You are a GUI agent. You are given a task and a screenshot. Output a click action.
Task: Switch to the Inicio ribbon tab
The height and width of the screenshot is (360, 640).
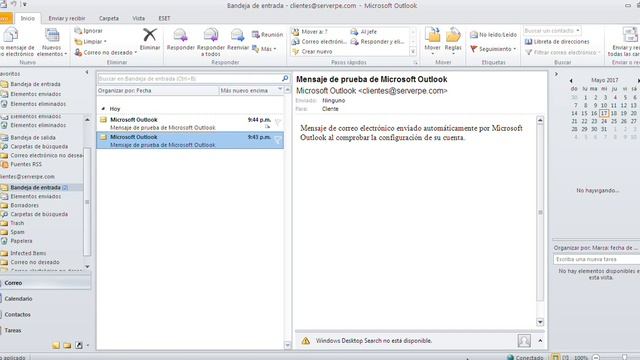[x=28, y=18]
